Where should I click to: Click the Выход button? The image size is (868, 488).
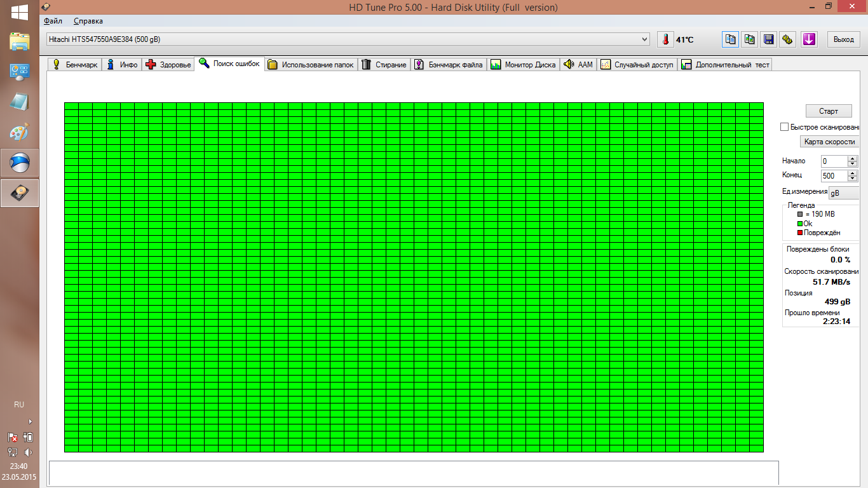click(843, 39)
